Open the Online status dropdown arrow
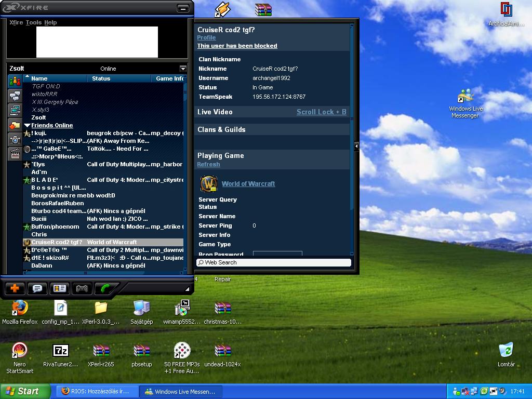 coord(183,69)
